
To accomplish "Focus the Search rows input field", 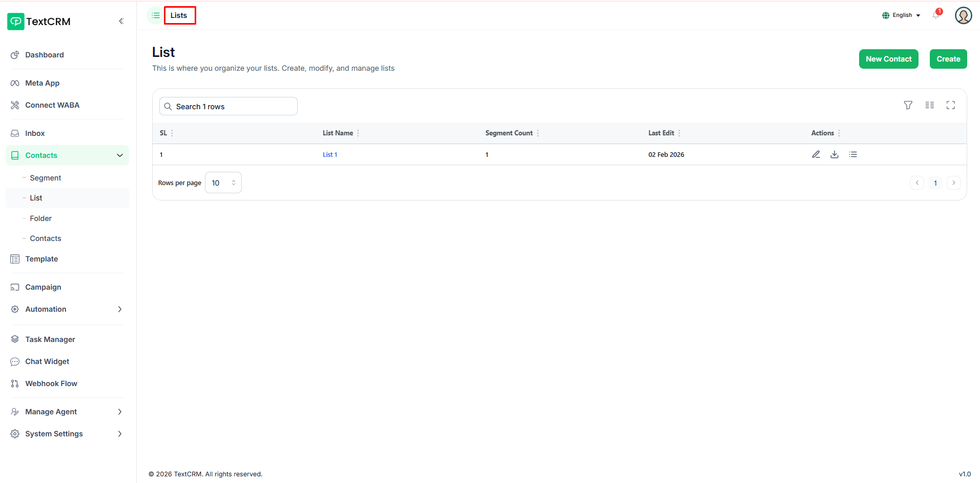I will pos(228,107).
